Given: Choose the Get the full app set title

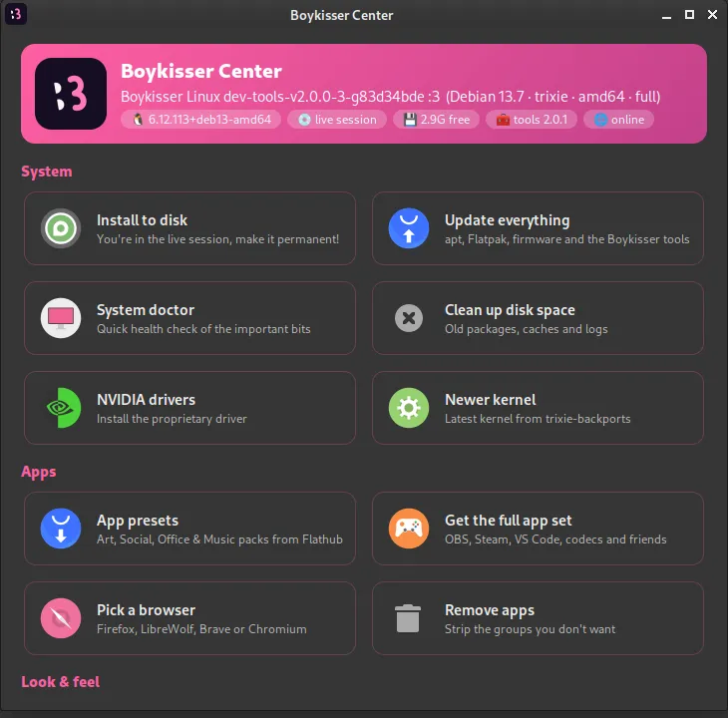Looking at the screenshot, I should pyautogui.click(x=508, y=521).
